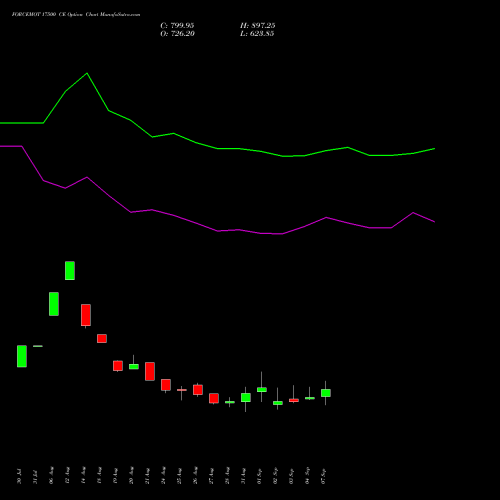Click the 21 Aug date label
This screenshot has width=500, height=500.
[x=147, y=476]
